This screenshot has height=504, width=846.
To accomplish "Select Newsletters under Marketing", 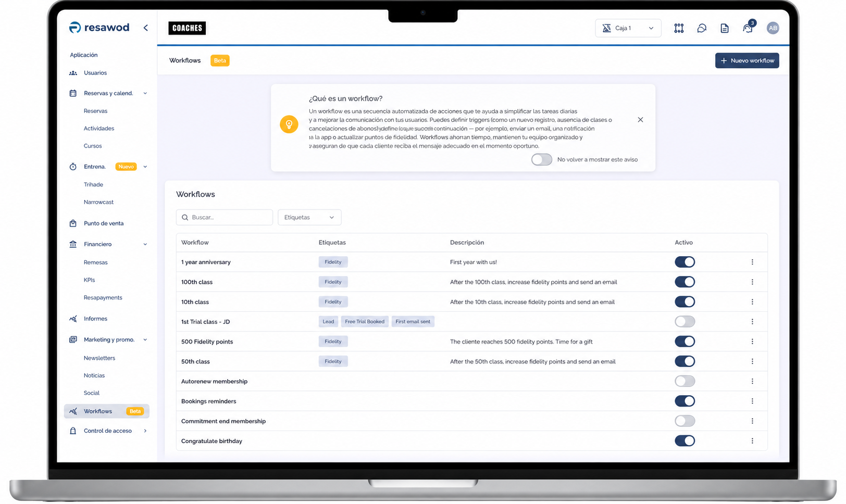I will (99, 358).
